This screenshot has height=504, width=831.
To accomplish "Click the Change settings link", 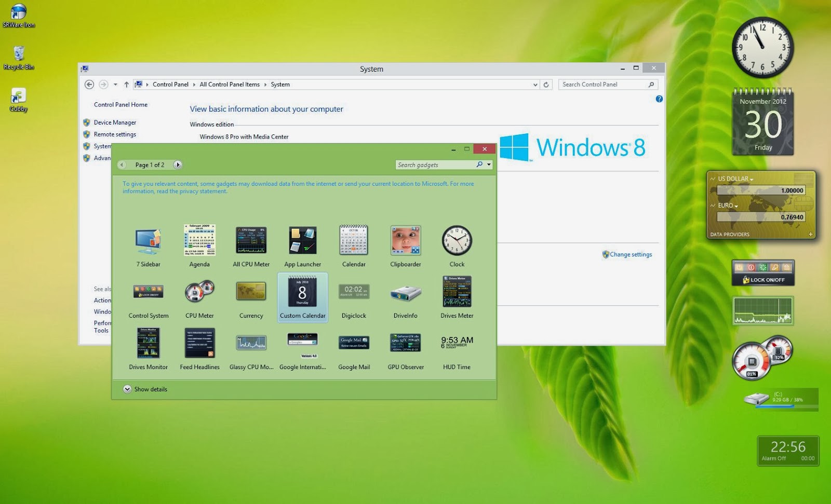I will [631, 254].
